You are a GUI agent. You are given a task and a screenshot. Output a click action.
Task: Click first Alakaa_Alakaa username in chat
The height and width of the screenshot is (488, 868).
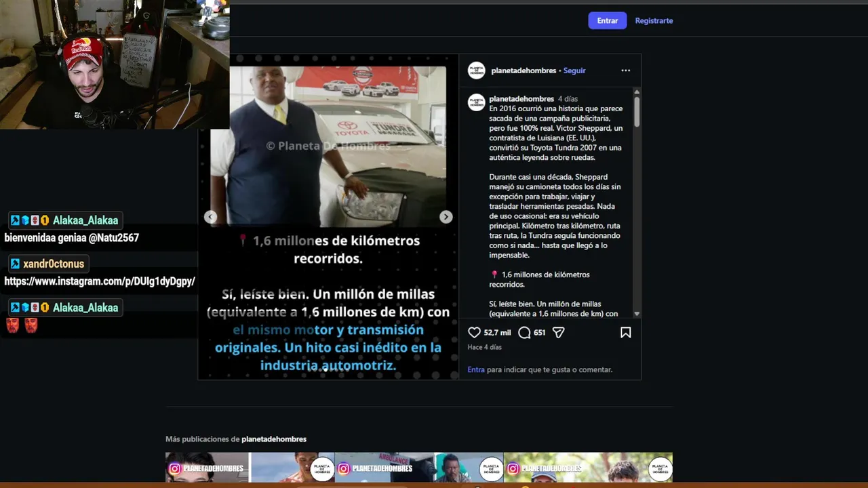85,220
